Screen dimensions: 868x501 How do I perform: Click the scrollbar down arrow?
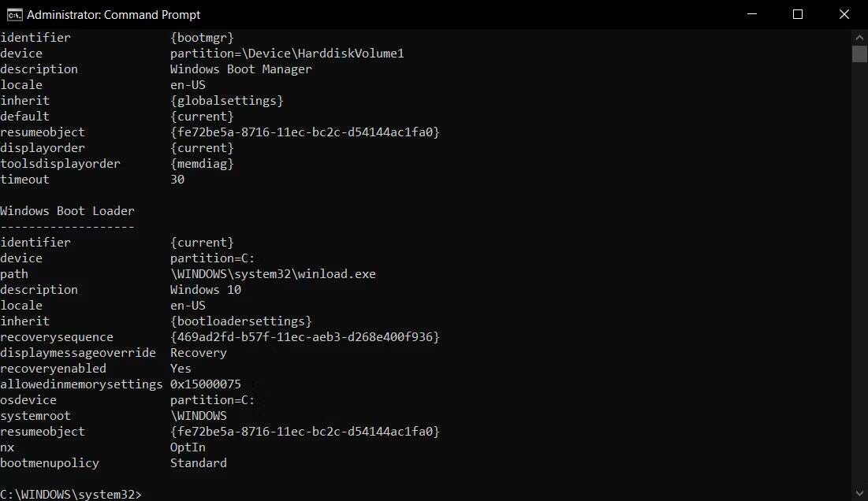(x=859, y=494)
